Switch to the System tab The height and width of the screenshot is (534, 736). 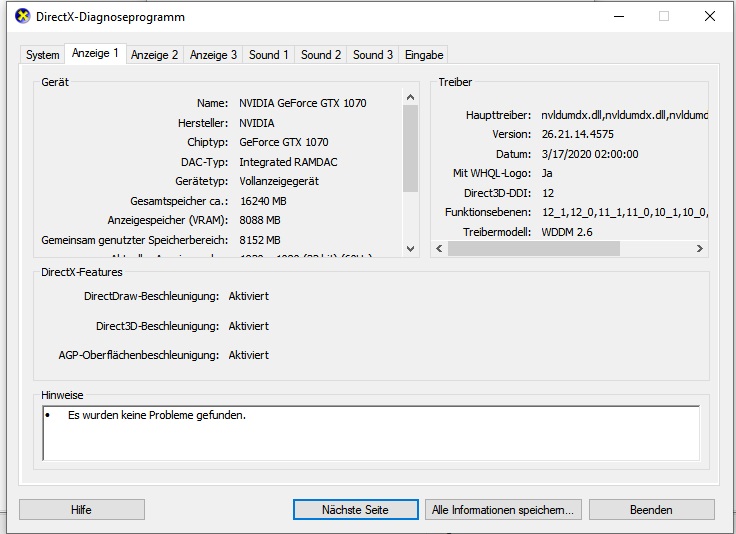(x=43, y=55)
